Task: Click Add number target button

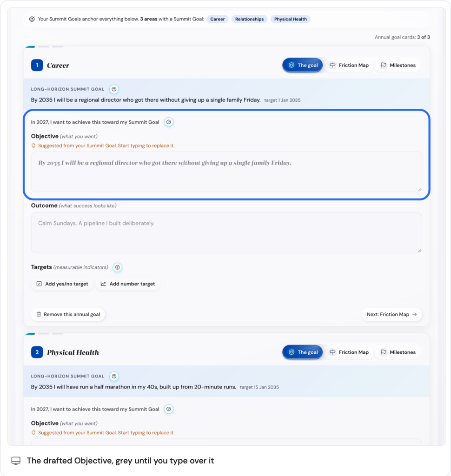Action: coord(127,284)
